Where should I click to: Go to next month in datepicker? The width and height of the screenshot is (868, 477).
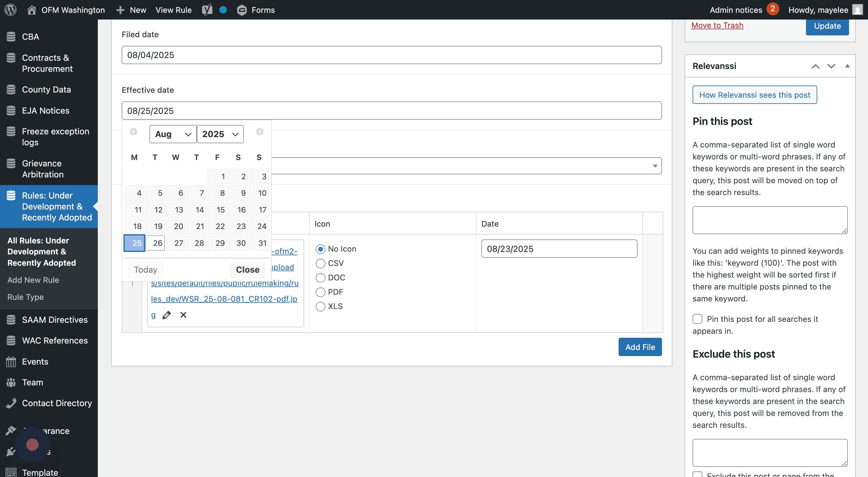click(259, 132)
